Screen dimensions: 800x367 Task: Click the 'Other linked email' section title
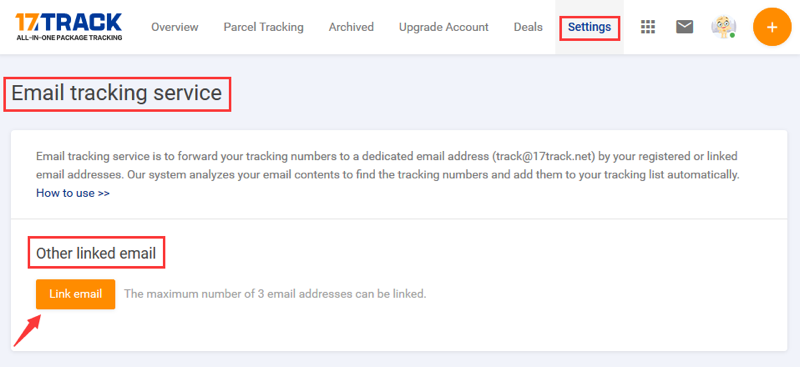(96, 253)
